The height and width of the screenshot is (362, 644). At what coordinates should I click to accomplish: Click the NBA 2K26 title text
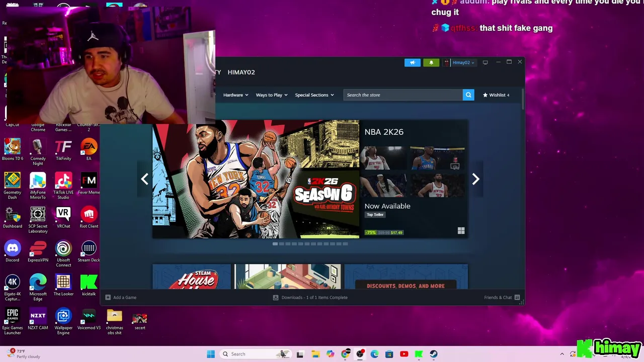pyautogui.click(x=384, y=132)
